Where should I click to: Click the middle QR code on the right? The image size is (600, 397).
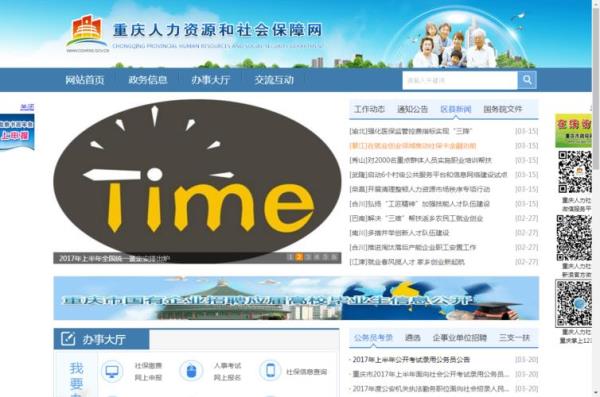(x=574, y=238)
